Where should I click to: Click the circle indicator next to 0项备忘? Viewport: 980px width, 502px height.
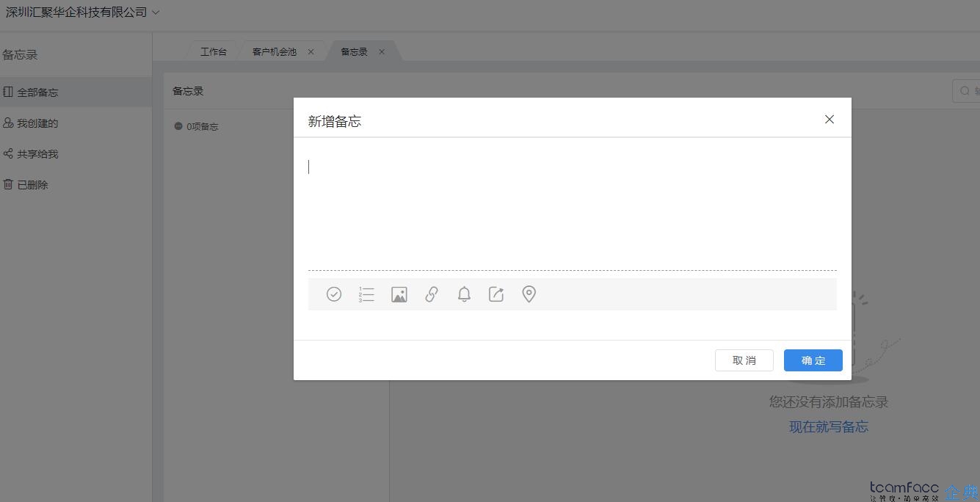point(178,125)
